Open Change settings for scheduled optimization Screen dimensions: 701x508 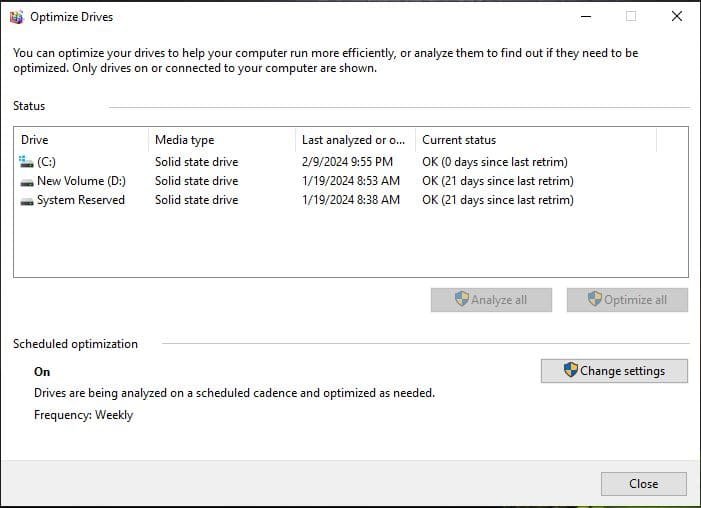point(614,371)
